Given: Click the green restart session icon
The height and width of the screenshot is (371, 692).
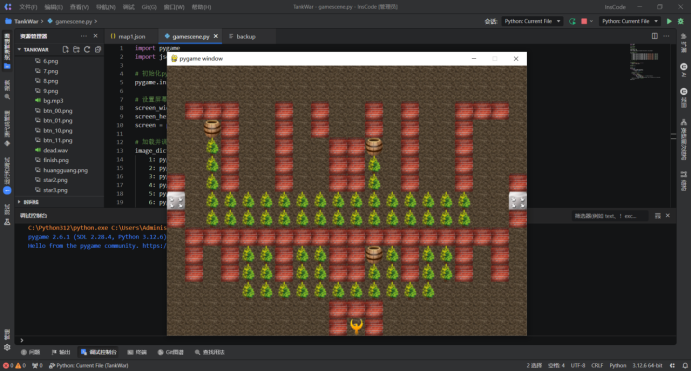Looking at the screenshot, I should coord(572,21).
